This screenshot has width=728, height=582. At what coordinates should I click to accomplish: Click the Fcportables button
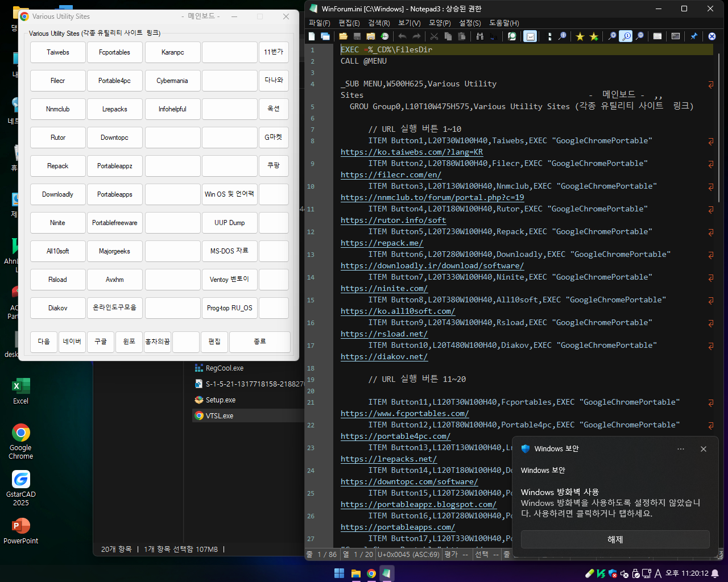[115, 52]
